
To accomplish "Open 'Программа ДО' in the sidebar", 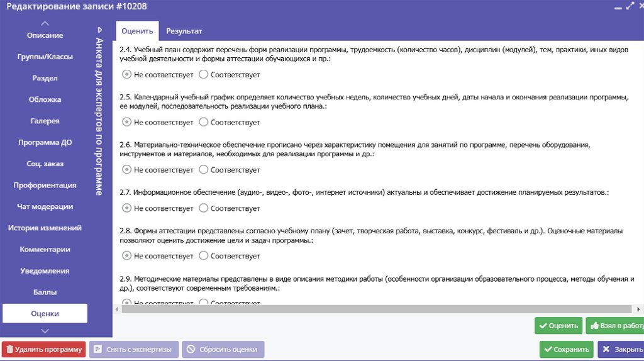I will tap(45, 142).
